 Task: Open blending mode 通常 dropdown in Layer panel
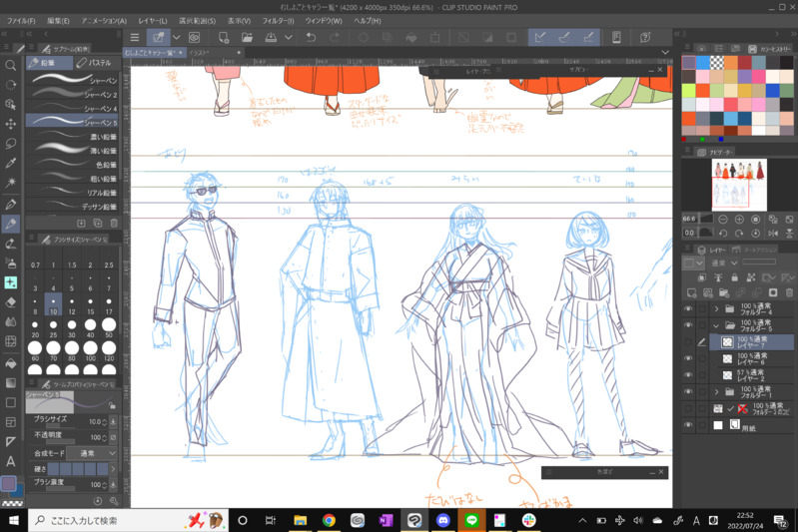tap(724, 263)
